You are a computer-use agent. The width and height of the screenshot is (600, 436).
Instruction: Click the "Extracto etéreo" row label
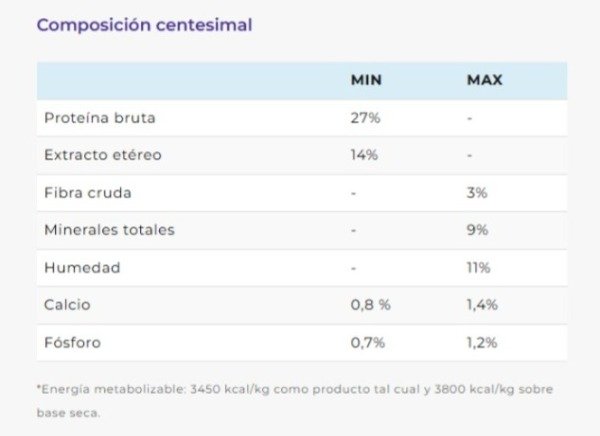pos(102,155)
